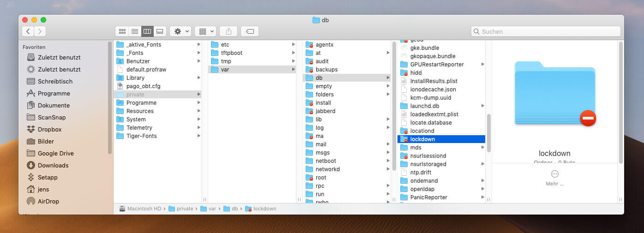Click the lockdown folder preview thumbnail
Image resolution: width=644 pixels, height=233 pixels.
555,94
